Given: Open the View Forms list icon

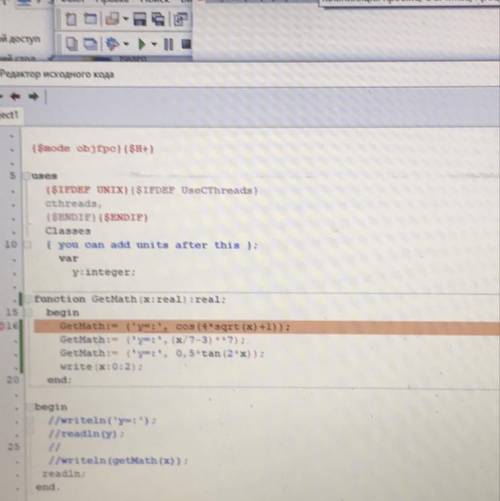Looking at the screenshot, I should click(x=90, y=44).
